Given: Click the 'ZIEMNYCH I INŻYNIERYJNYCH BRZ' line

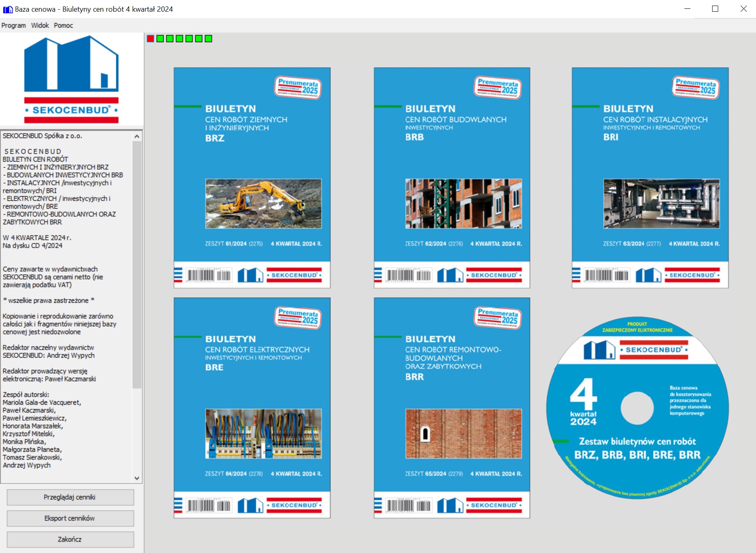Looking at the screenshot, I should pyautogui.click(x=56, y=167).
